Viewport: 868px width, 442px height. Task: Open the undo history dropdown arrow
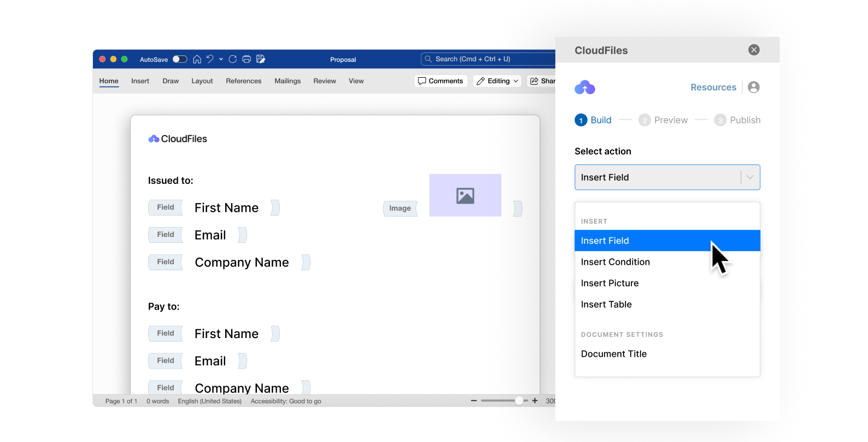pos(221,59)
